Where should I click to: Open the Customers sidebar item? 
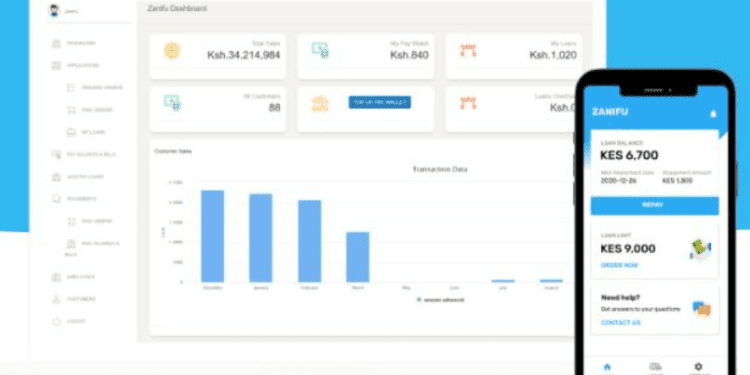(73, 299)
